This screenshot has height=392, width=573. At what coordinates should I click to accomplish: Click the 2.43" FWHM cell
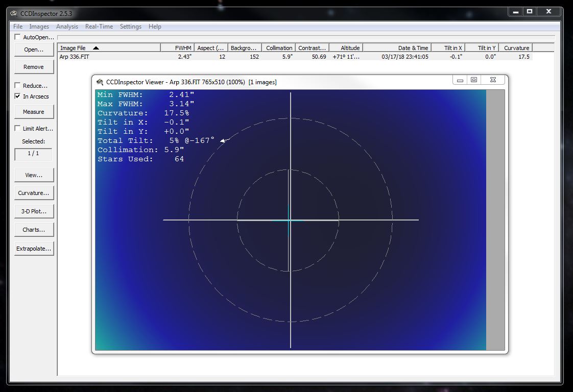[184, 57]
